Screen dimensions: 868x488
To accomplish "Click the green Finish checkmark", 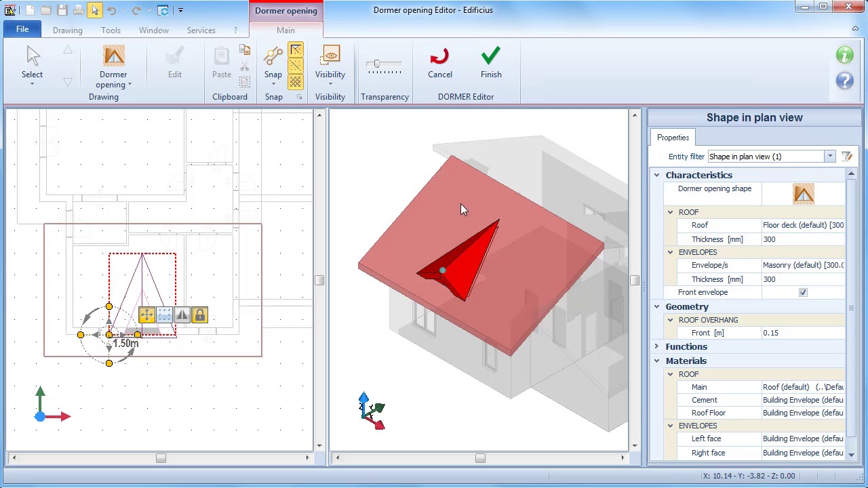I will pyautogui.click(x=491, y=63).
